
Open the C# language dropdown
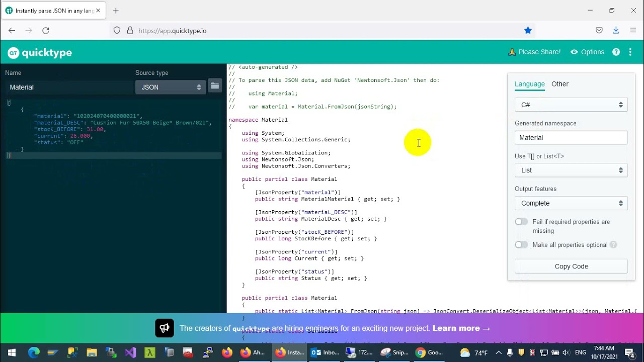point(571,105)
